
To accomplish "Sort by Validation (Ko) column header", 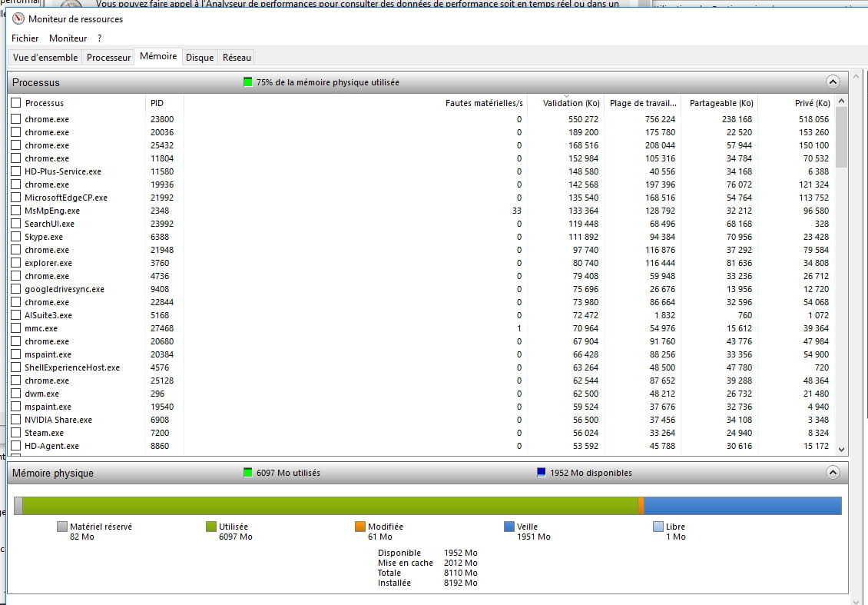I will (x=566, y=103).
